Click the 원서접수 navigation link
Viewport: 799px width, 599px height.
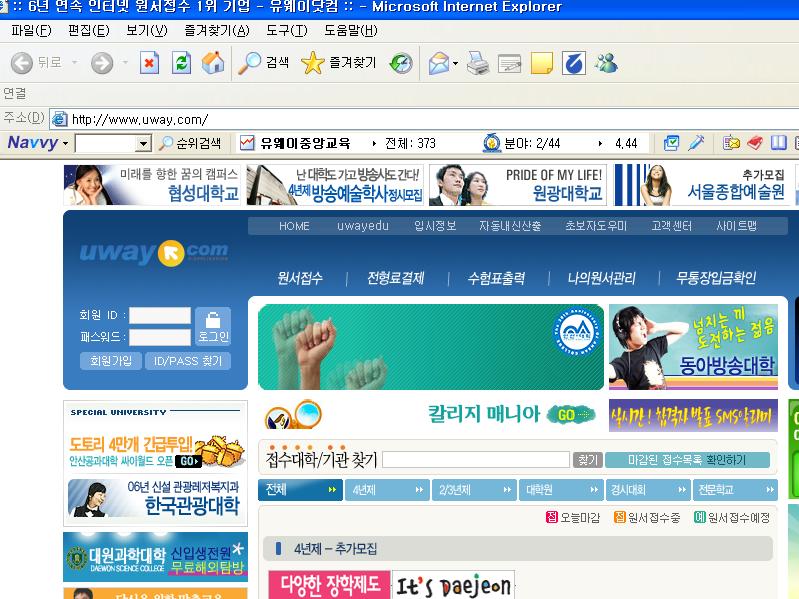[300, 278]
